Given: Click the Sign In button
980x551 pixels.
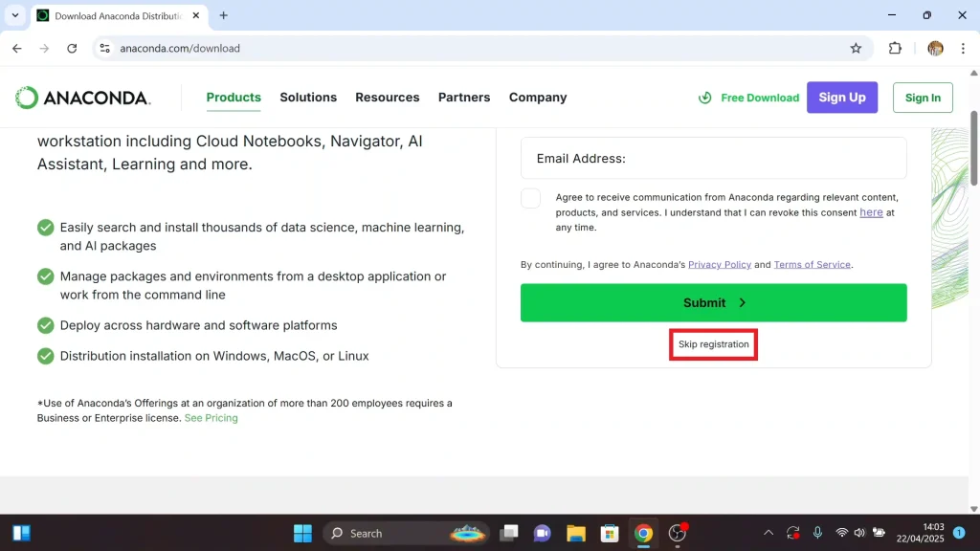Looking at the screenshot, I should tap(923, 98).
